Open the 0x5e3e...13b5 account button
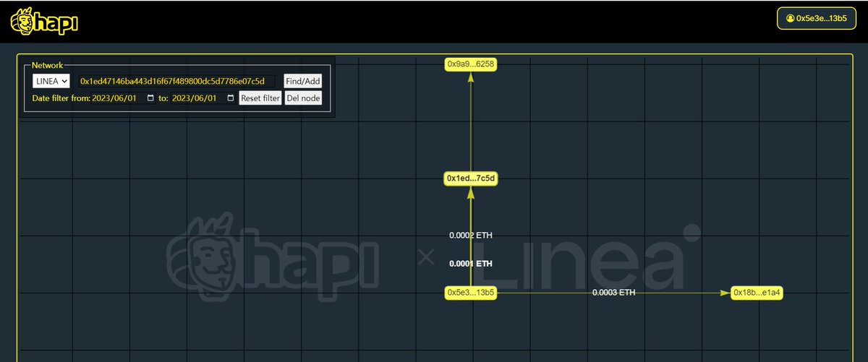The width and height of the screenshot is (868, 362). tap(816, 18)
